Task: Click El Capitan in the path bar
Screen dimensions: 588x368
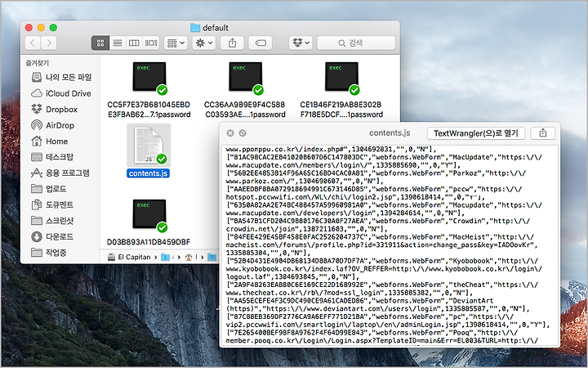Action: pyautogui.click(x=129, y=257)
